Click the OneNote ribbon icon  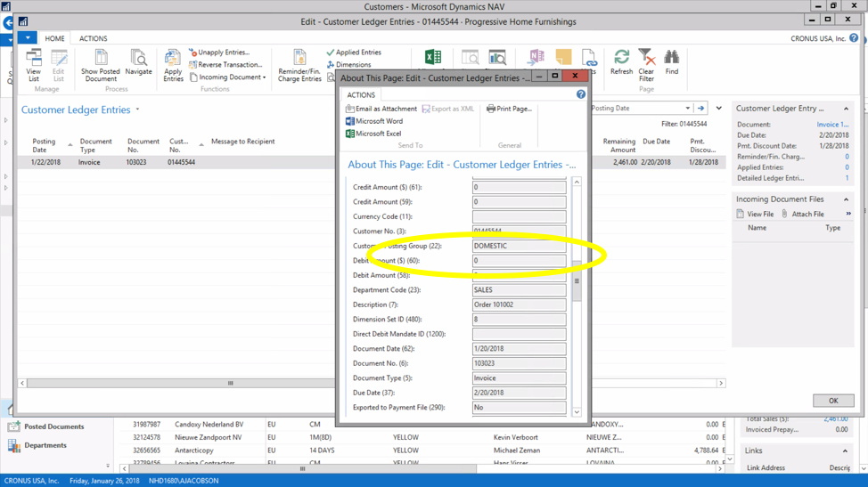point(536,57)
